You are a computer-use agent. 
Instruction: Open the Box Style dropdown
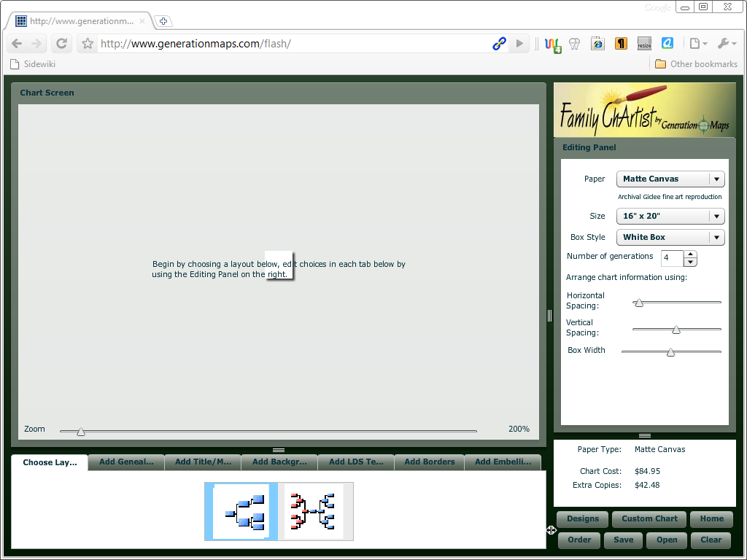pos(670,237)
